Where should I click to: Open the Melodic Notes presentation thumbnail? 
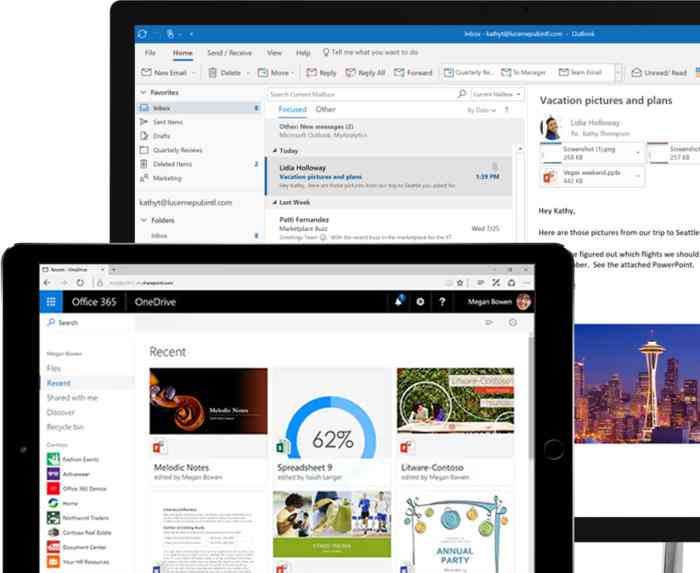pos(208,401)
